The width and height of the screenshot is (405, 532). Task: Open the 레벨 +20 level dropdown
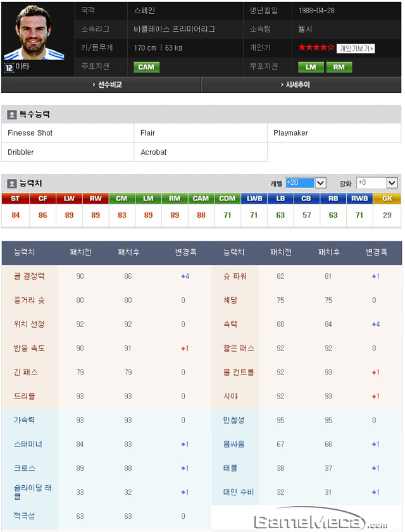pyautogui.click(x=306, y=183)
